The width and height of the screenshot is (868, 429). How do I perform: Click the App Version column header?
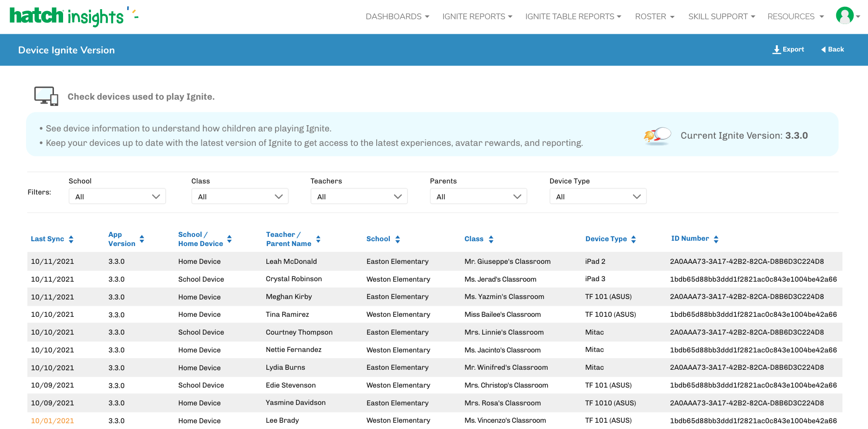122,239
